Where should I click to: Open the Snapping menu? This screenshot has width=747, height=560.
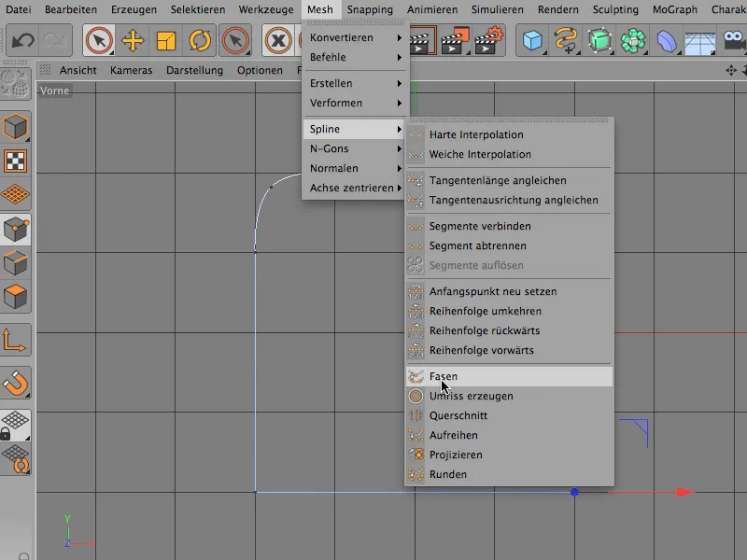370,9
